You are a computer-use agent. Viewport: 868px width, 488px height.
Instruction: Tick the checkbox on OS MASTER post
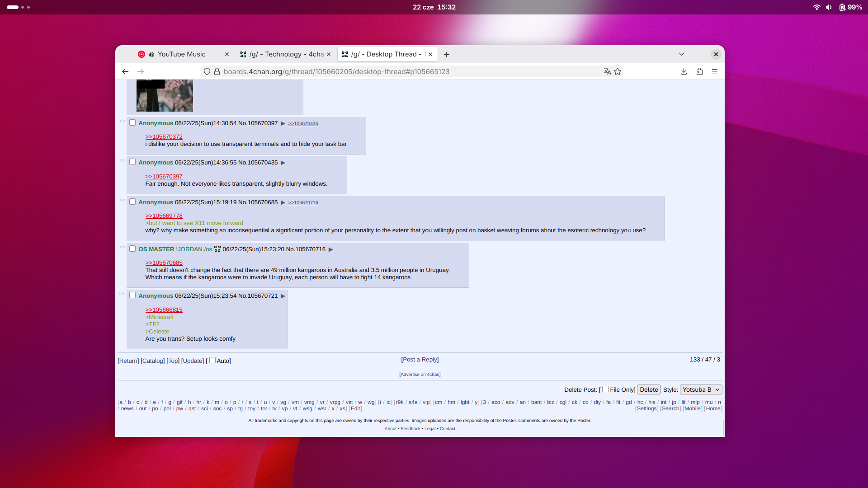[x=132, y=249]
